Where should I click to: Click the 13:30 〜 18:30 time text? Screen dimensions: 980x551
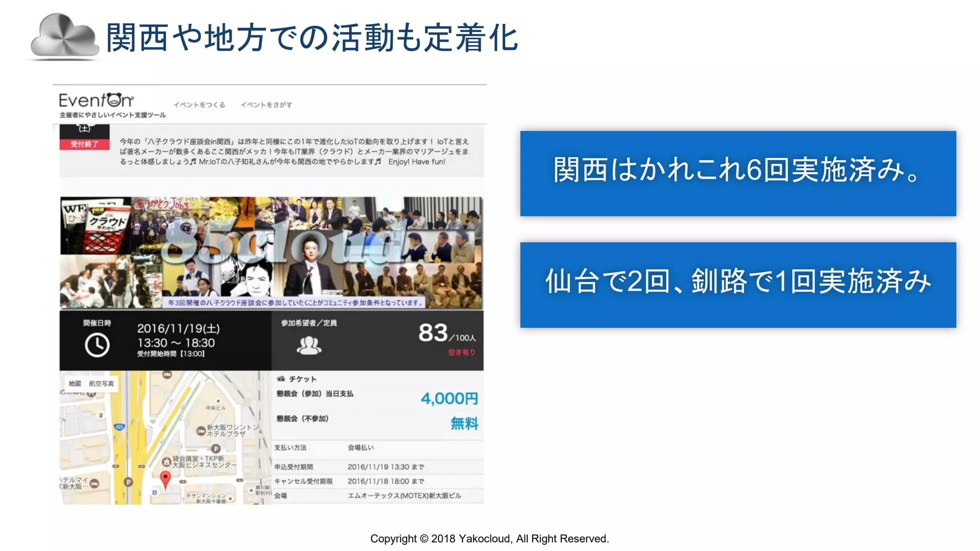click(176, 343)
